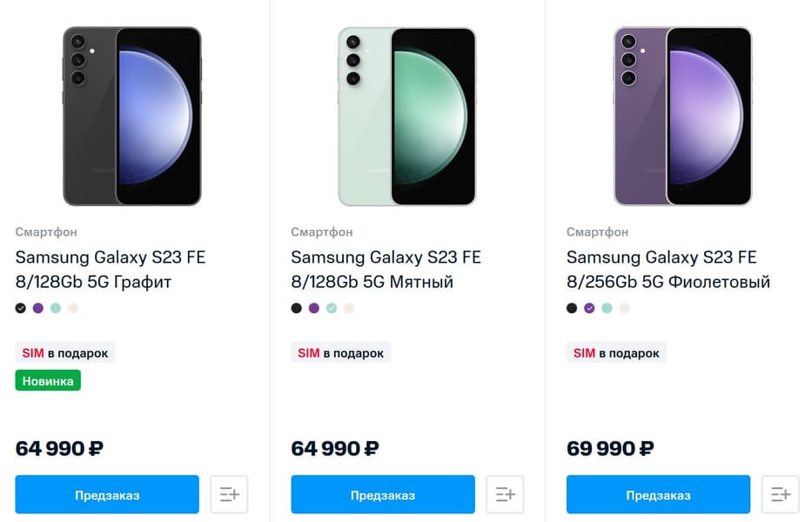Pre-order the Mint Galaxy S23 FE
Image resolution: width=812 pixels, height=522 pixels.
(383, 494)
